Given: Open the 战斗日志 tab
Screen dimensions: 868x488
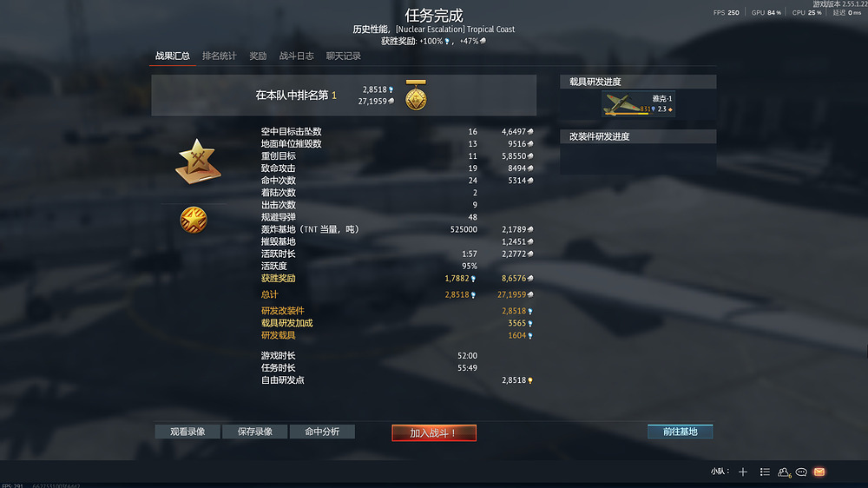Looking at the screenshot, I should pos(296,56).
